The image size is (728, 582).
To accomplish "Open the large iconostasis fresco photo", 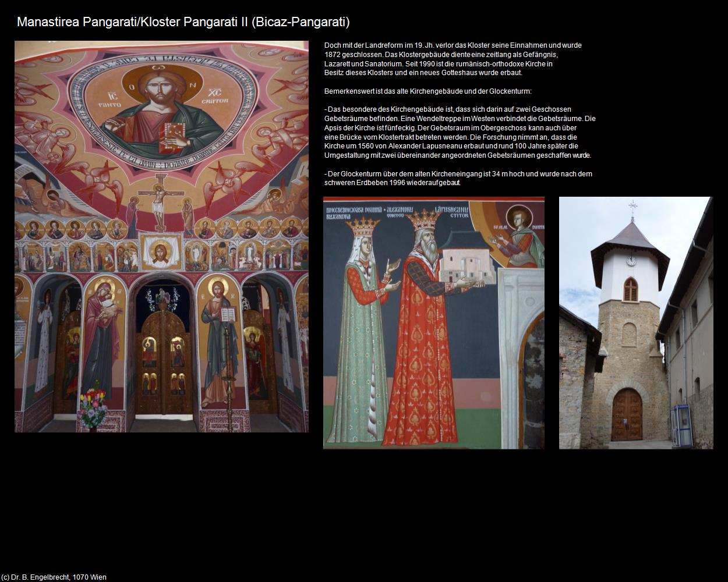I will tap(161, 236).
